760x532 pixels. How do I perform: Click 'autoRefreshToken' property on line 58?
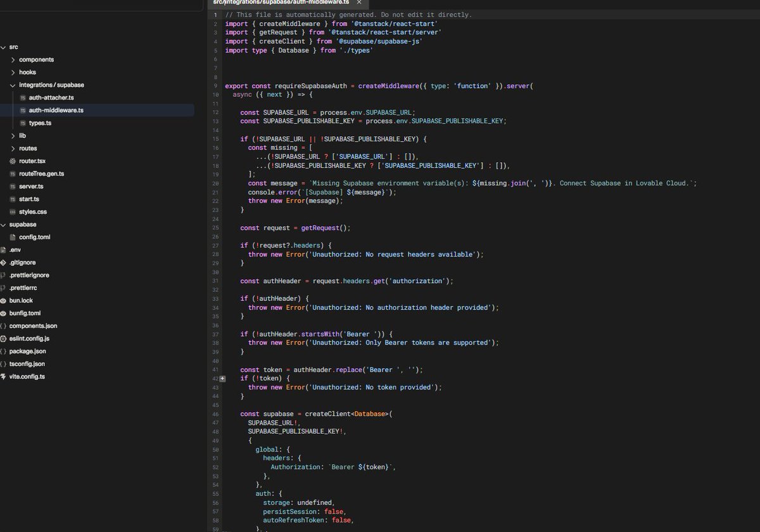point(295,521)
